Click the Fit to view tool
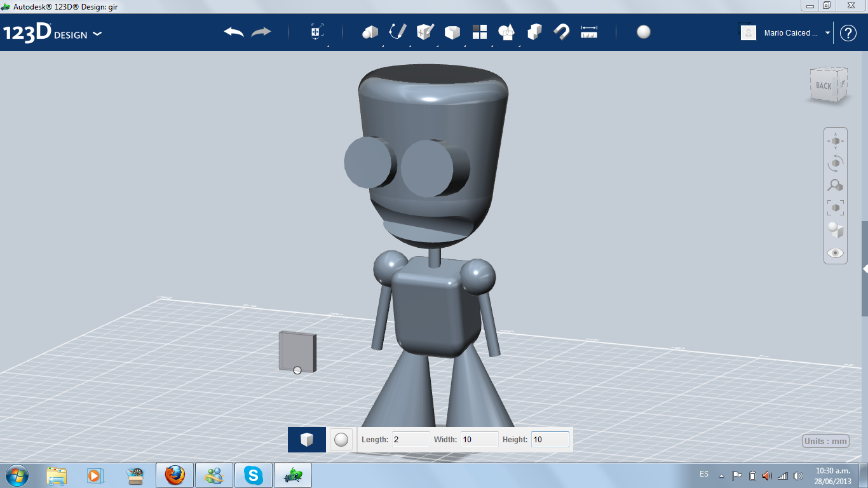Viewport: 868px width, 488px height. pos(835,208)
